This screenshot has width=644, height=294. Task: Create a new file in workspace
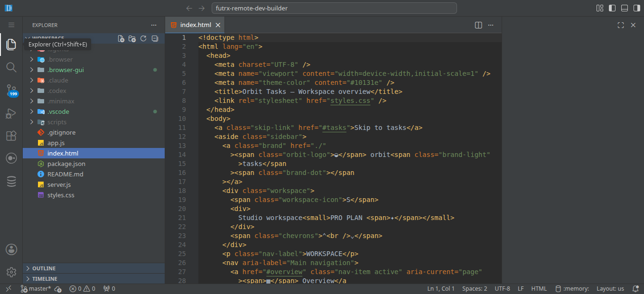point(121,38)
